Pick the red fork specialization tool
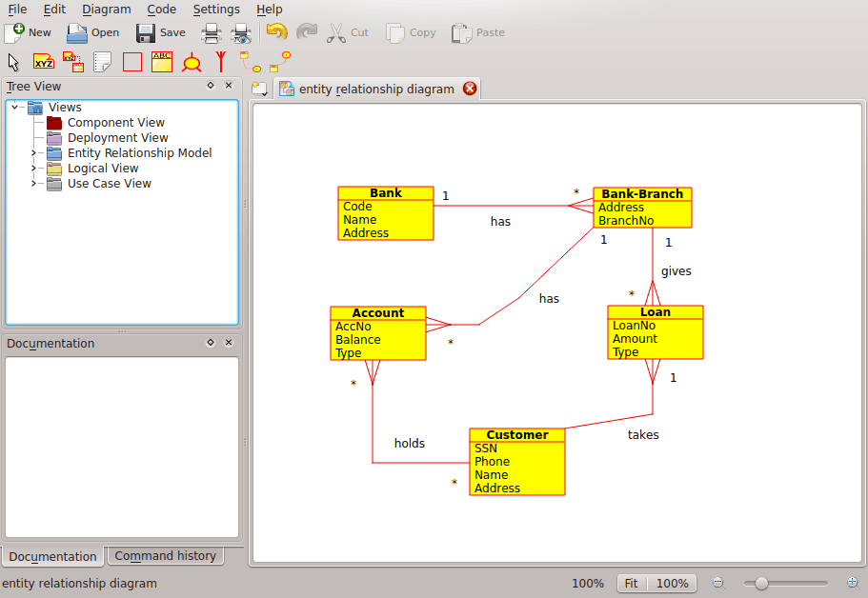 (221, 62)
